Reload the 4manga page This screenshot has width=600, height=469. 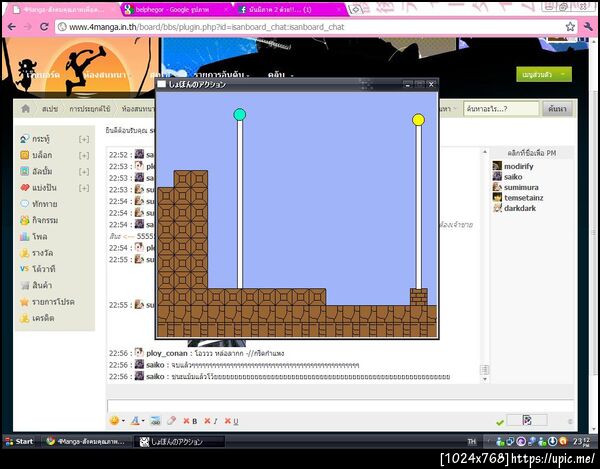coord(44,27)
